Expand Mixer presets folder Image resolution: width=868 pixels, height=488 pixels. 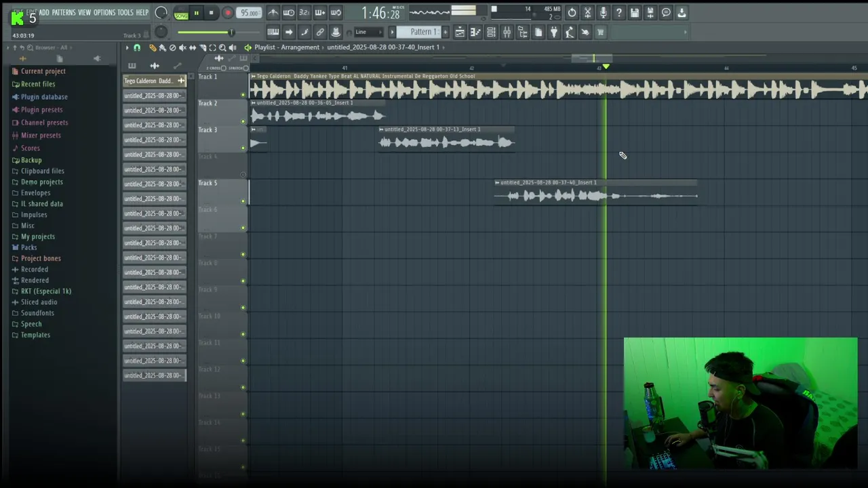click(41, 136)
